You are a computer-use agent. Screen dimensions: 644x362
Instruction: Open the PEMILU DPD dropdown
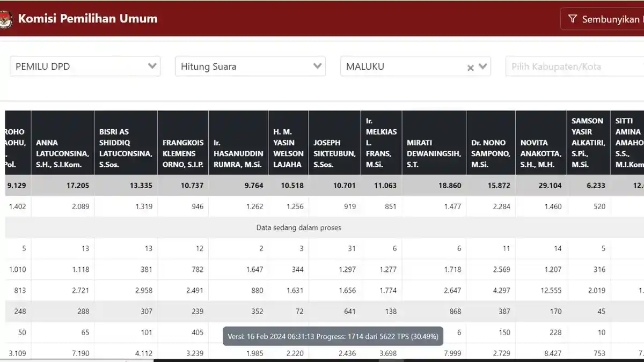pos(85,67)
